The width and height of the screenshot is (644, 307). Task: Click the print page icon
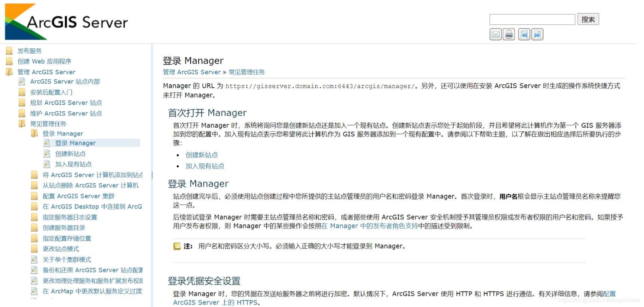509,34
